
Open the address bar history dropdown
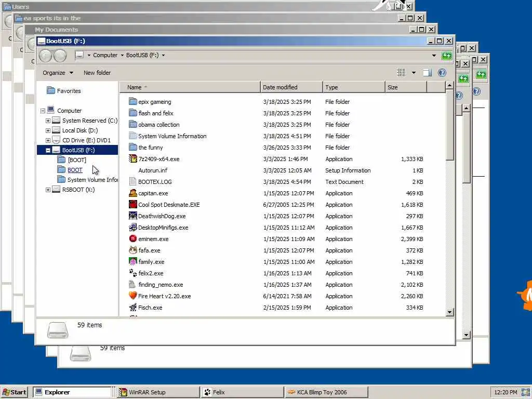coord(434,55)
